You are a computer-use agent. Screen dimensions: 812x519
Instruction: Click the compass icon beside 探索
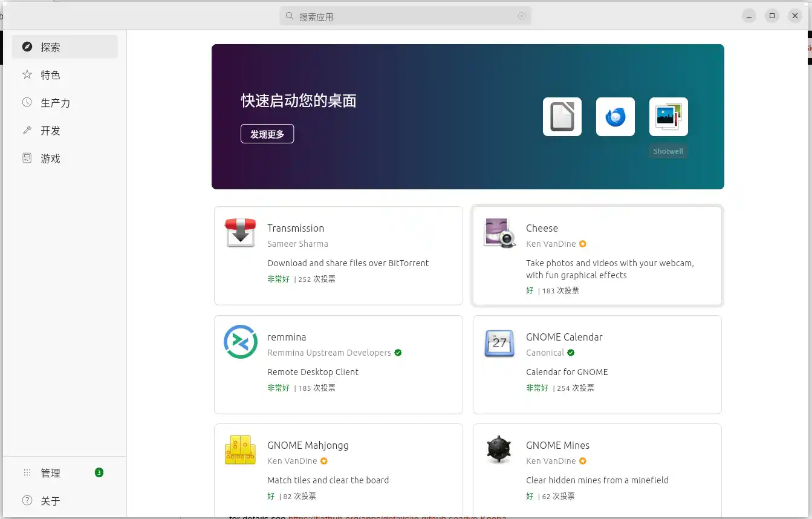27,47
